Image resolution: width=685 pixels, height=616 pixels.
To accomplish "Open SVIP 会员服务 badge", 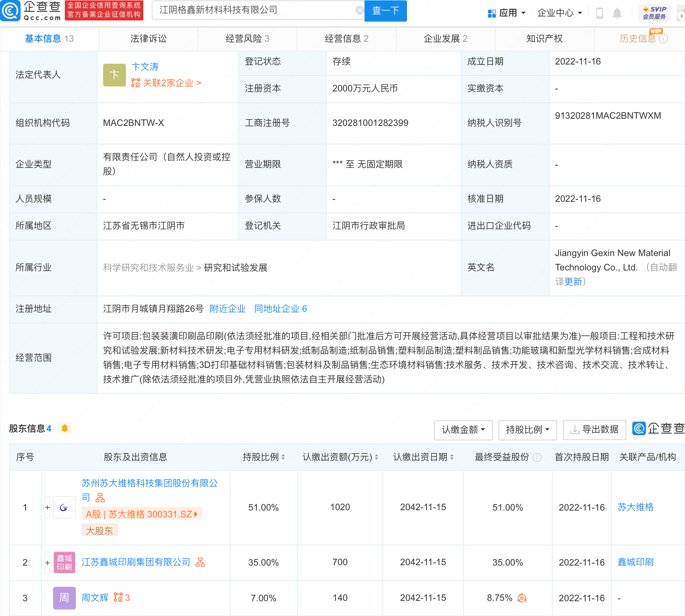I will point(654,13).
